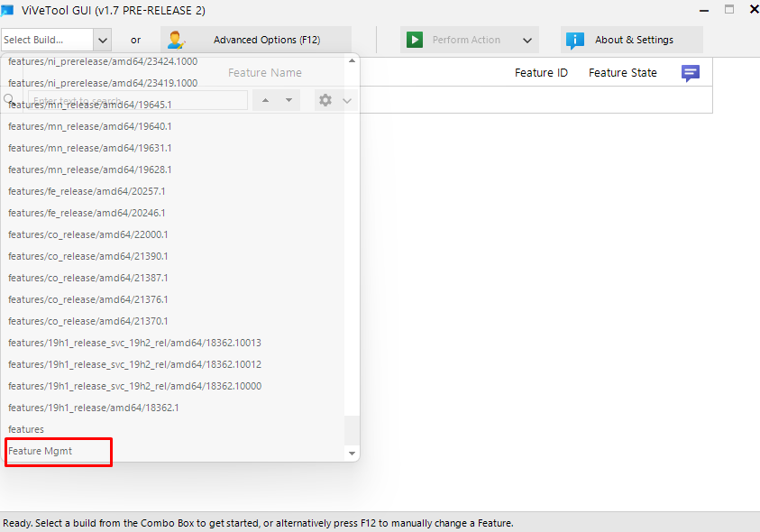
Task: Click the Select Build text field
Action: coord(47,40)
